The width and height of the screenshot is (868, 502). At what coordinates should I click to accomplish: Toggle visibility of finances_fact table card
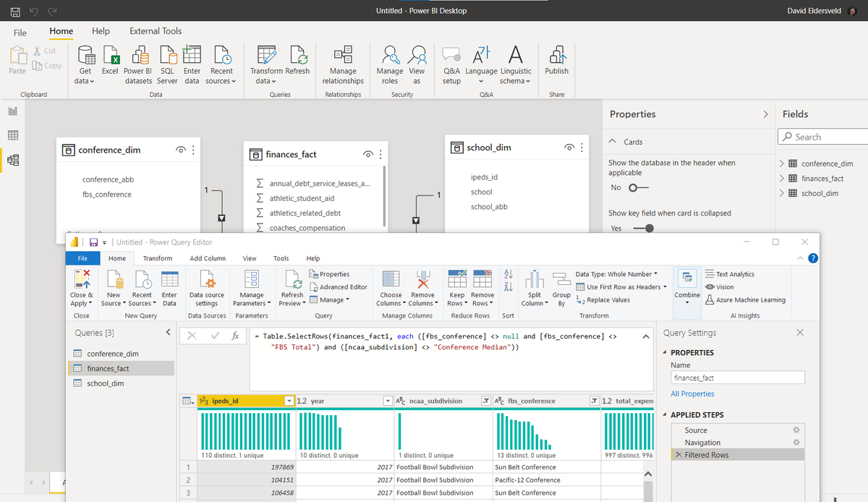coord(368,154)
